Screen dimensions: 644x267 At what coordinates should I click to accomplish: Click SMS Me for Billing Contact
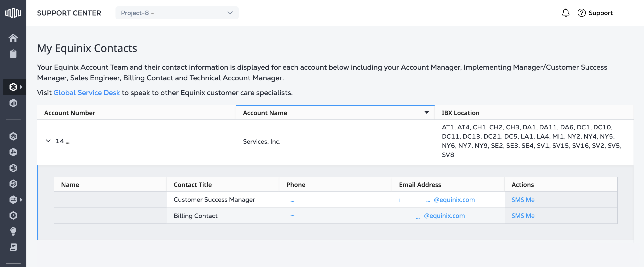click(523, 215)
